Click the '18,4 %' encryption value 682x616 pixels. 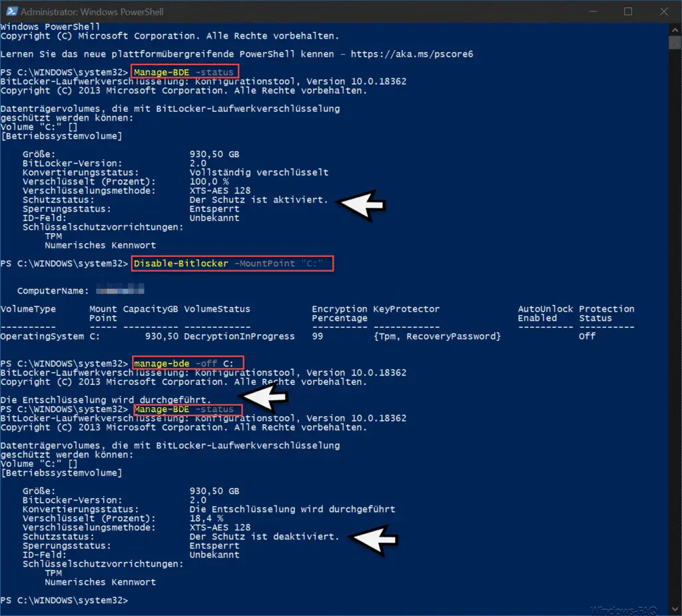point(206,518)
